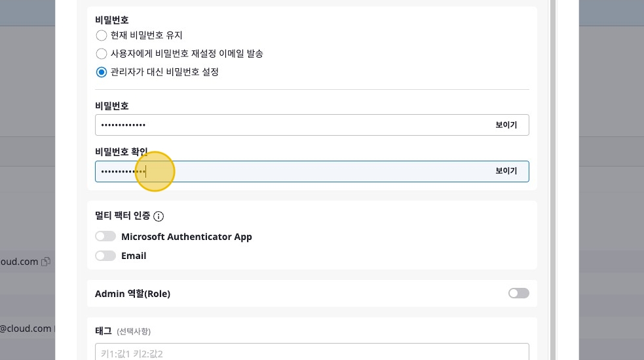Click the @cloud.com email in background list
The height and width of the screenshot is (360, 644).
click(26, 329)
